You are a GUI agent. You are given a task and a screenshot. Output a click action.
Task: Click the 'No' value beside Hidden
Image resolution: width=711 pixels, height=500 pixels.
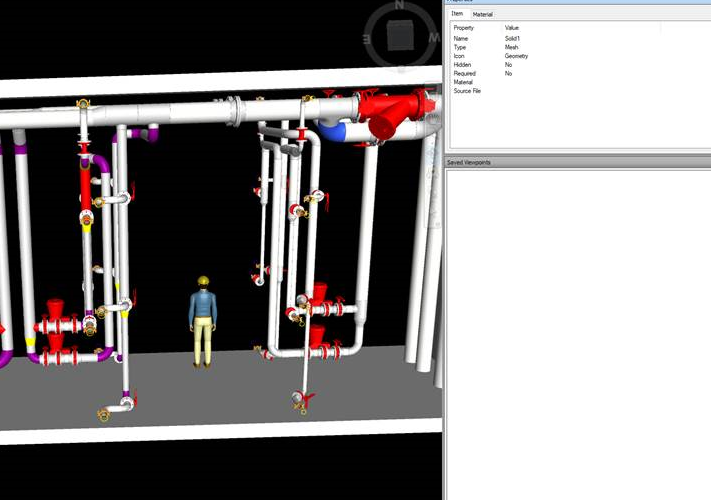508,65
